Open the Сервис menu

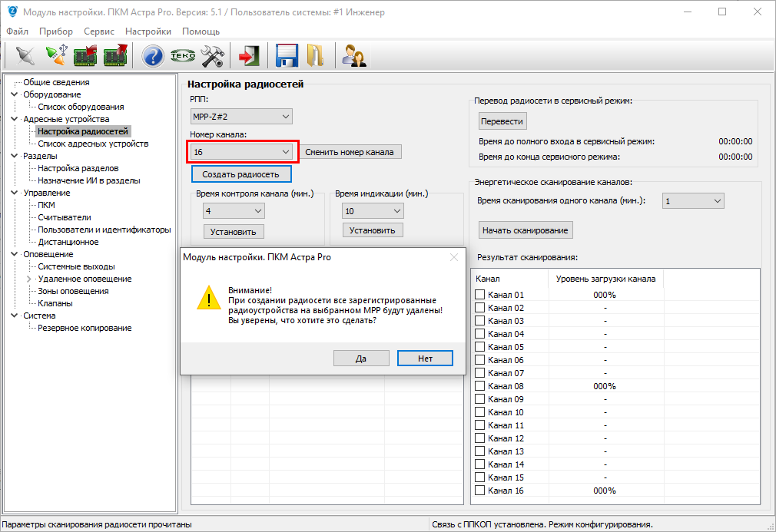[x=98, y=31]
